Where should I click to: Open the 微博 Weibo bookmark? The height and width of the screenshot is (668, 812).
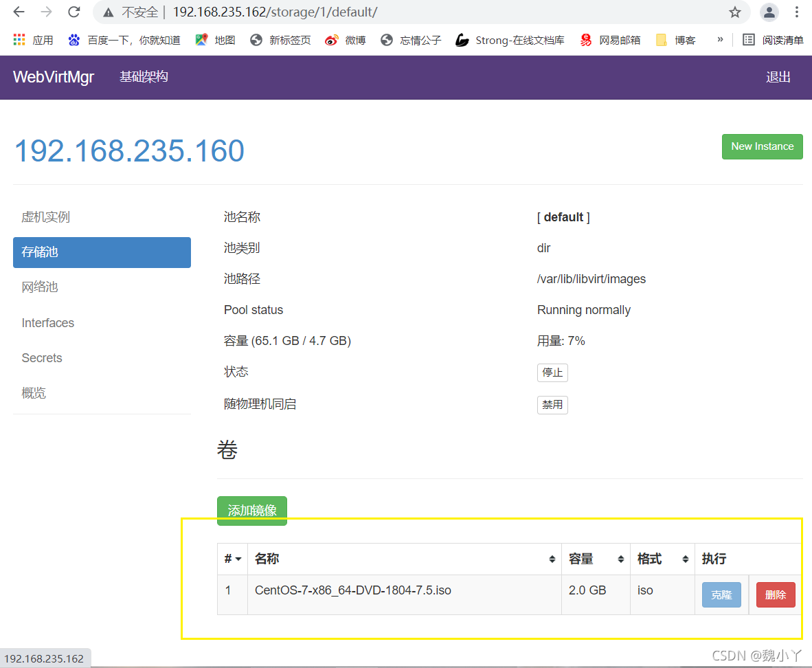point(346,40)
